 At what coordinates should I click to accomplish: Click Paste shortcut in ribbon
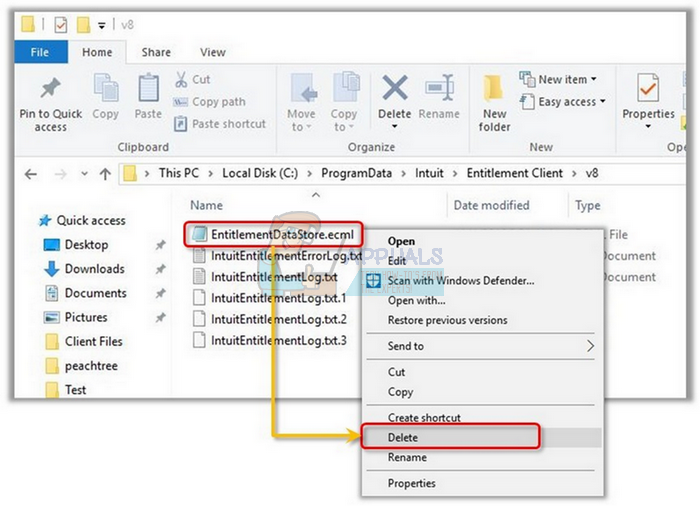220,124
